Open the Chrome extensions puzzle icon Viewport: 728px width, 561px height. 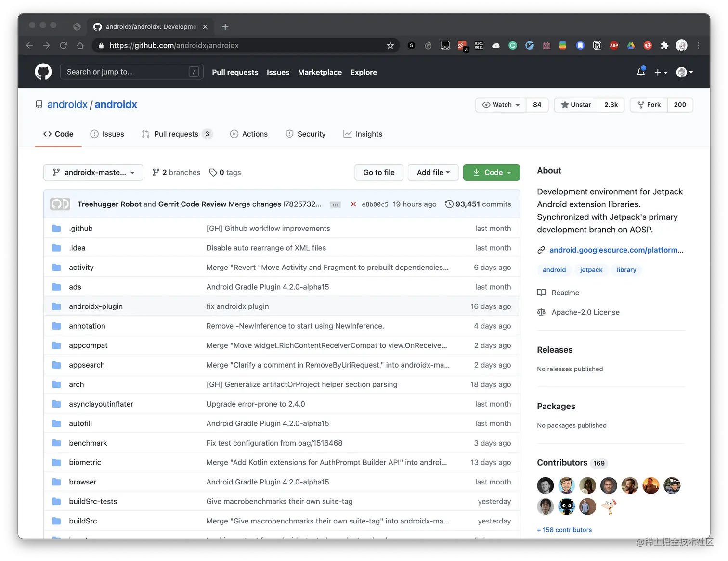coord(664,45)
